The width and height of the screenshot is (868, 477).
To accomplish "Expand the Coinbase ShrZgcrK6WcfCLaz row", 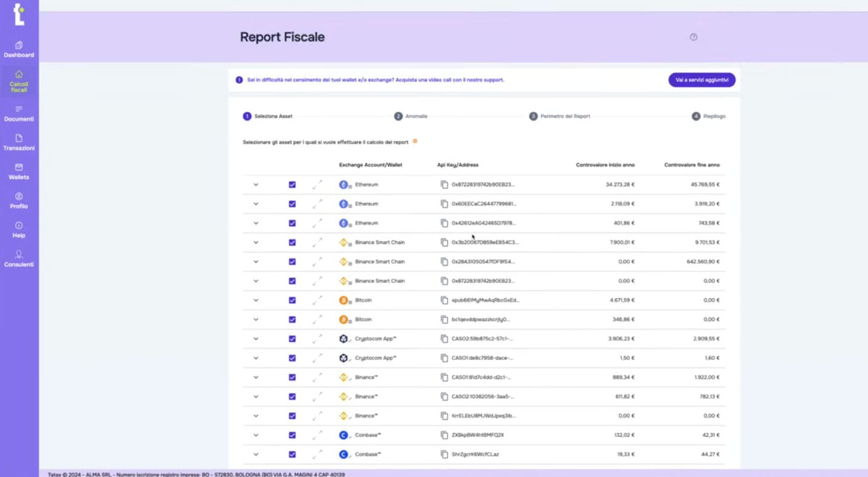I will (x=256, y=454).
